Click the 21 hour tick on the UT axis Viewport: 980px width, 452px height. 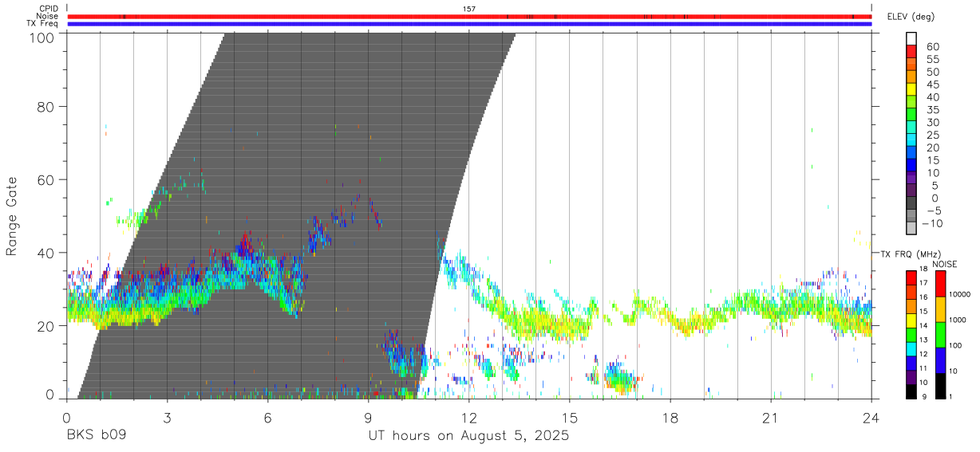[x=771, y=418]
